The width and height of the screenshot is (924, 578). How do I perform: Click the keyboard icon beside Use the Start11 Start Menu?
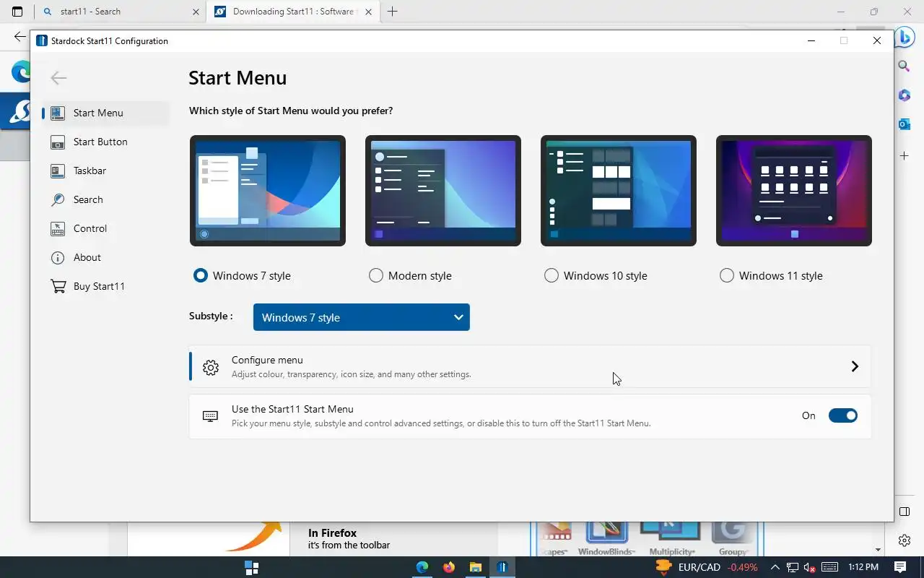210,415
